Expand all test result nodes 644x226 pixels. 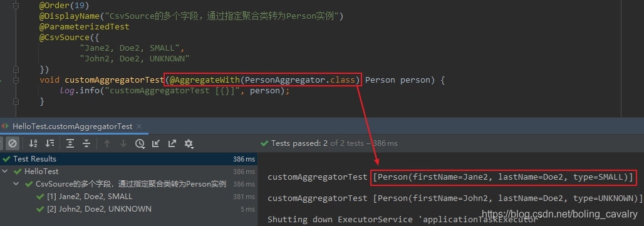(x=70, y=143)
